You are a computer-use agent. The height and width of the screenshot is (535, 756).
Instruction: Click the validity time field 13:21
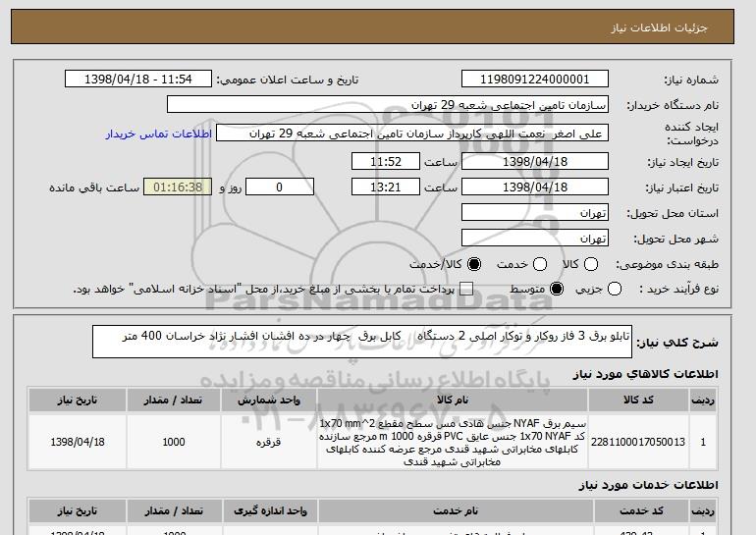coord(386,187)
